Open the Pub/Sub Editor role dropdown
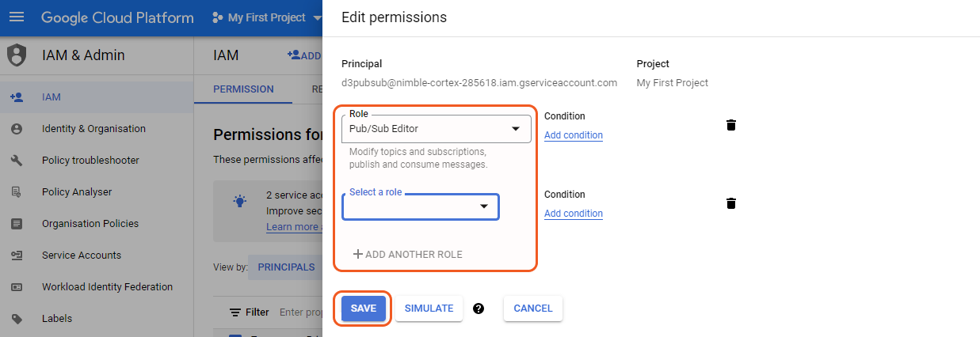This screenshot has width=980, height=337. pos(437,128)
